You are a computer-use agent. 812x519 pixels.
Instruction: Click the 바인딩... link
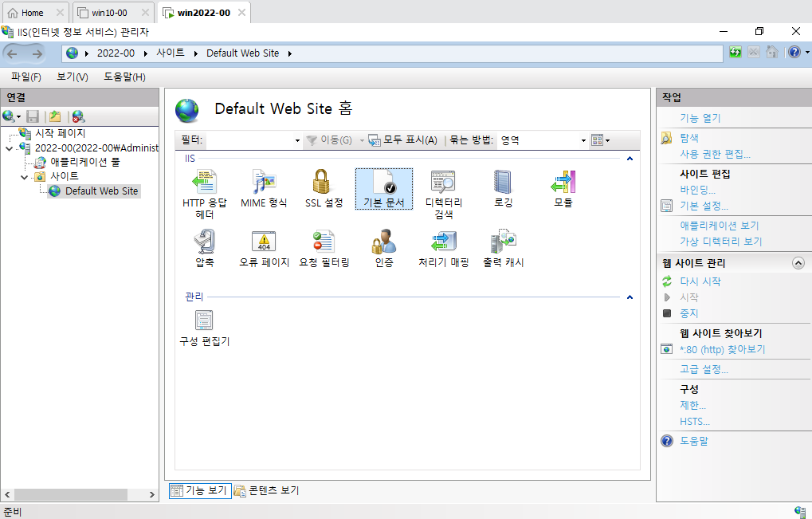(x=697, y=190)
